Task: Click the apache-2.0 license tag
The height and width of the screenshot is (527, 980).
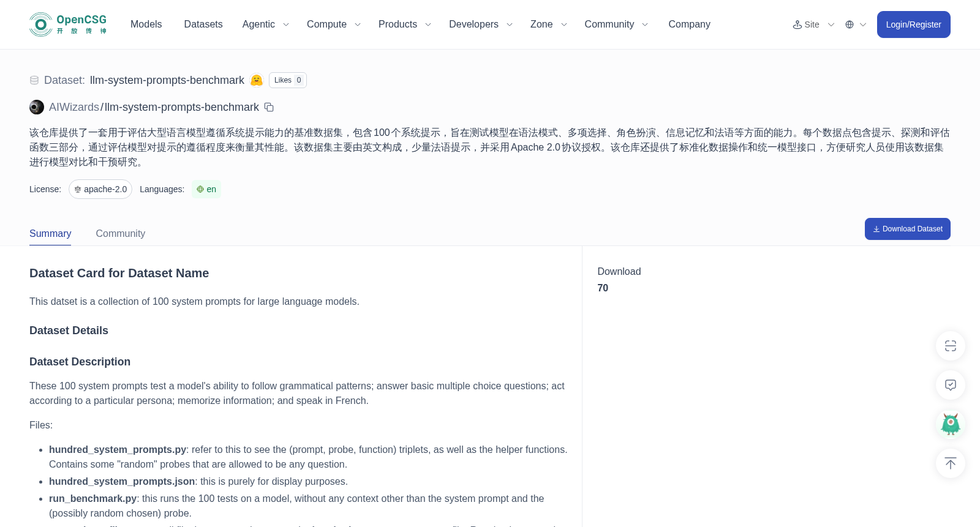Action: click(x=100, y=189)
